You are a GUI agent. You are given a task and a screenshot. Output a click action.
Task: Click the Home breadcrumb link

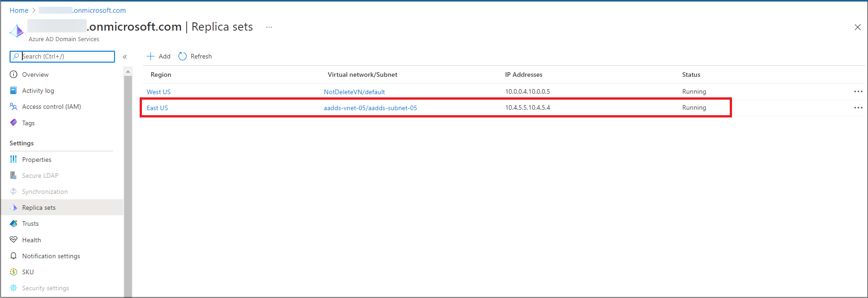(x=19, y=10)
